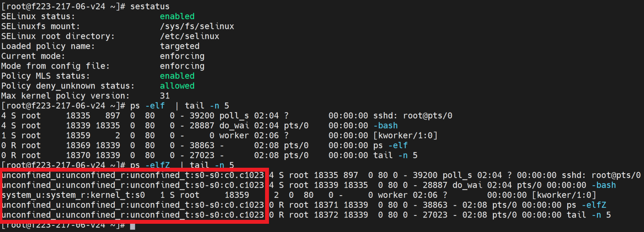The width and height of the screenshot is (644, 232).
Task: Click the green "allowed" value
Action: point(177,86)
